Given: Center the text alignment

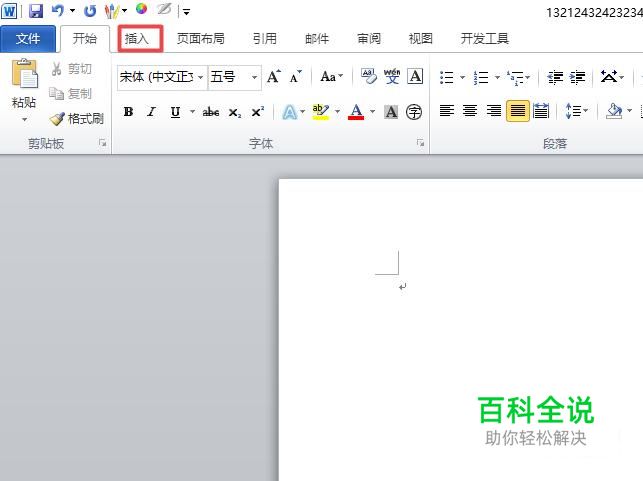Looking at the screenshot, I should 470,111.
